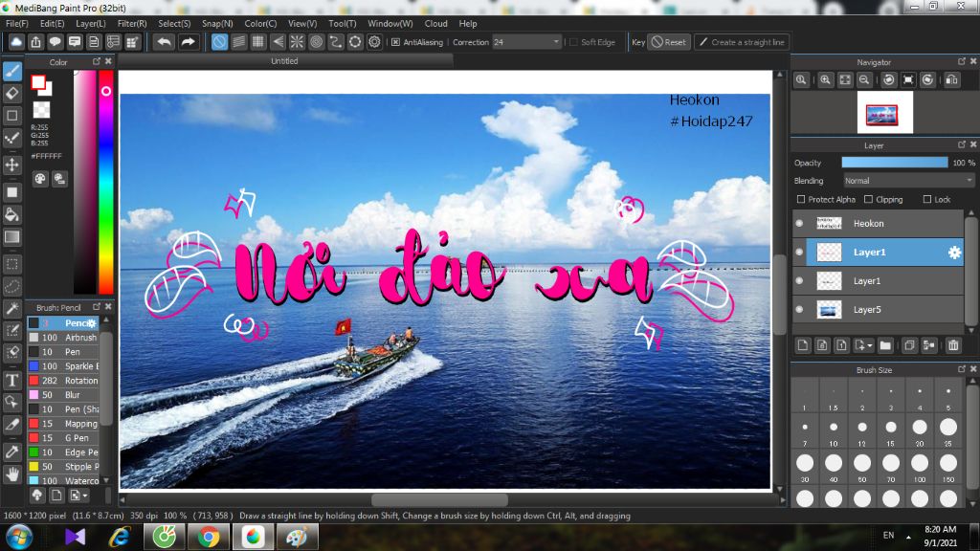Open the Filter menu

[x=132, y=23]
